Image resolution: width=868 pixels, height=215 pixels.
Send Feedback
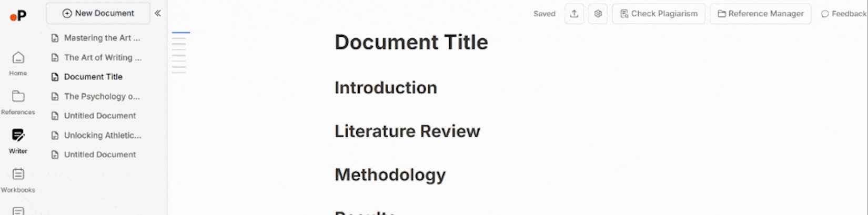843,14
